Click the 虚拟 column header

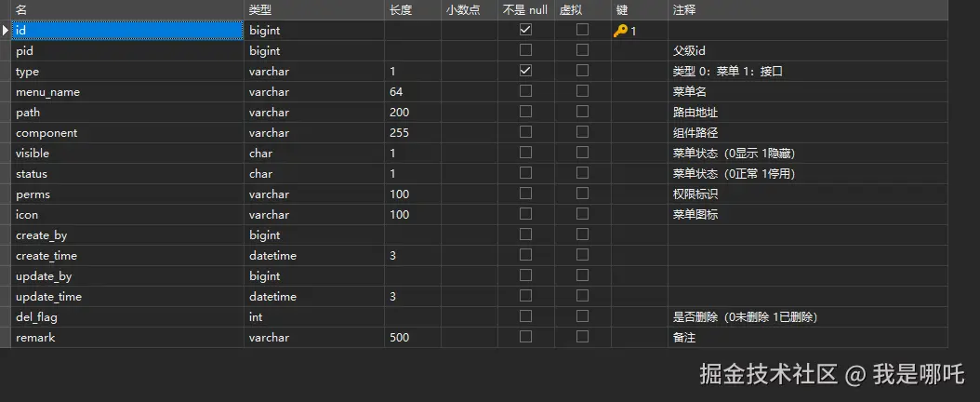(583, 9)
